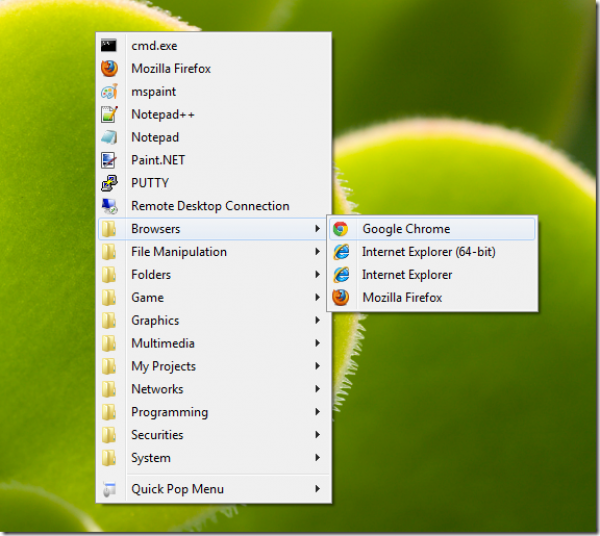Click the Graphics folder icon
The image size is (600, 536).
click(x=109, y=321)
